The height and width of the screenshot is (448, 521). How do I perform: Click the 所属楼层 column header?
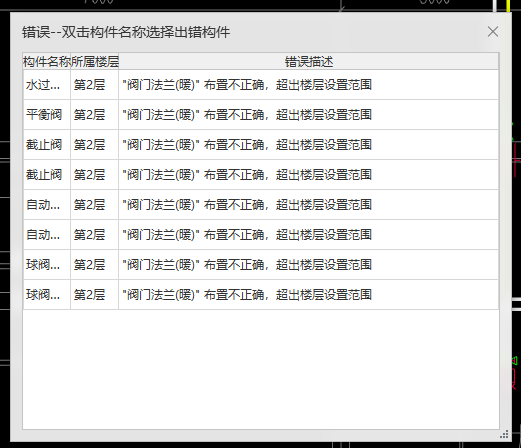coord(95,62)
